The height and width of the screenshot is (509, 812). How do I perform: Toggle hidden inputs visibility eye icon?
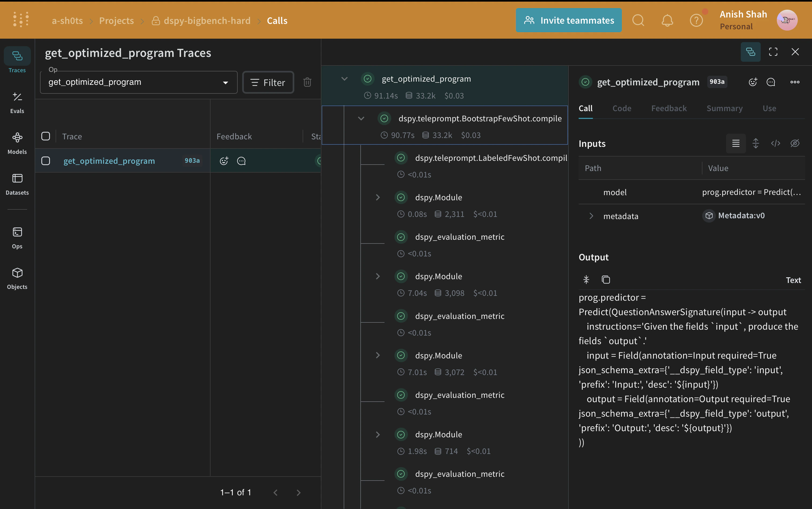pyautogui.click(x=795, y=143)
